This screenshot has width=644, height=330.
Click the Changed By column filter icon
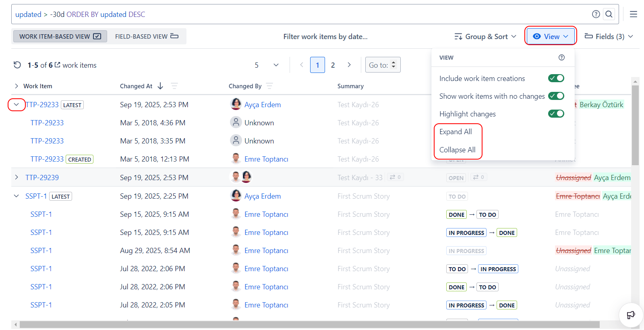(x=269, y=86)
